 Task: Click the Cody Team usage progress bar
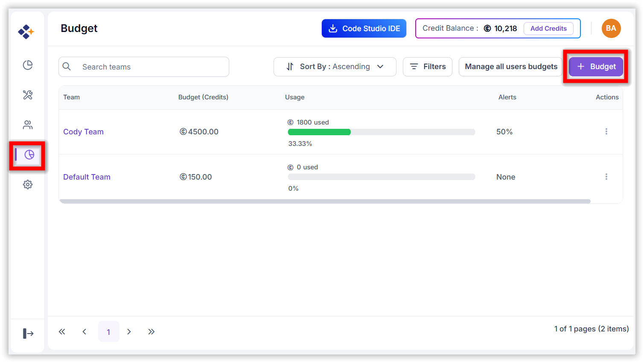click(x=382, y=132)
